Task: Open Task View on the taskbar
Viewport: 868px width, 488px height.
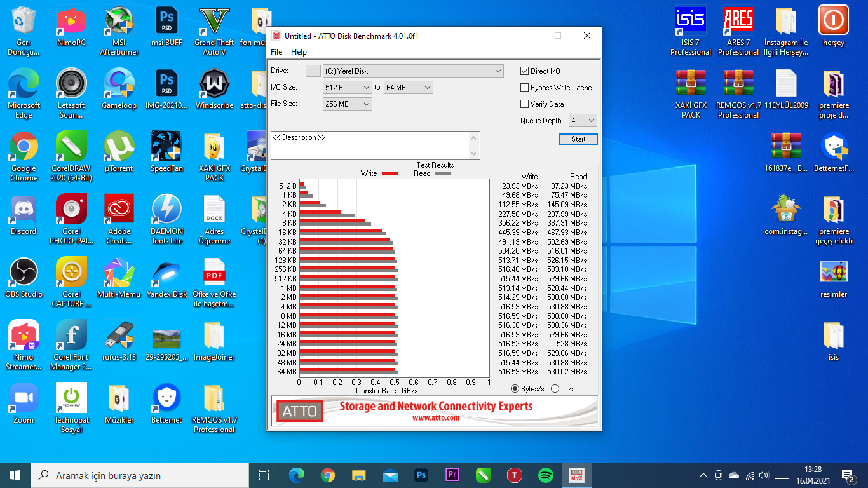Action: pyautogui.click(x=264, y=475)
